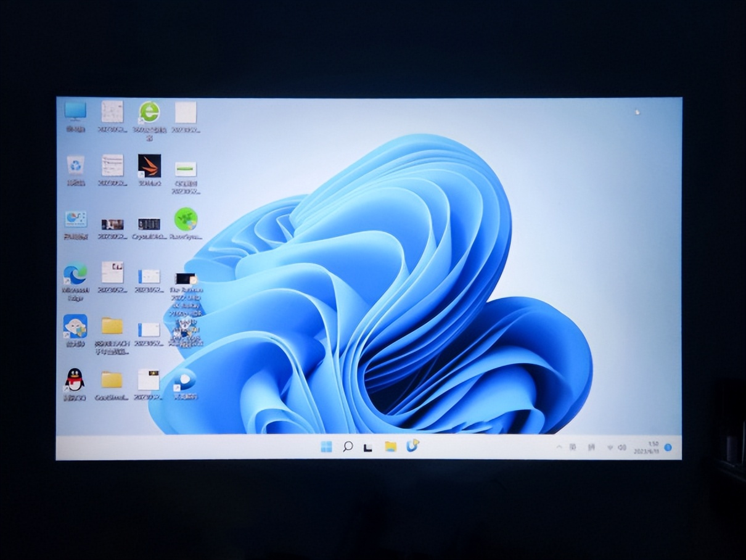746x560 pixels.
Task: Open Task View on the taskbar
Action: [x=368, y=447]
